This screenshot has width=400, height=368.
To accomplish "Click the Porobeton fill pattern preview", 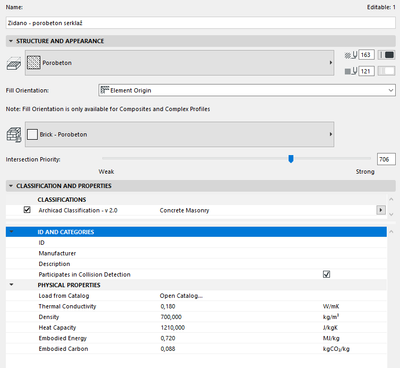I will click(34, 63).
